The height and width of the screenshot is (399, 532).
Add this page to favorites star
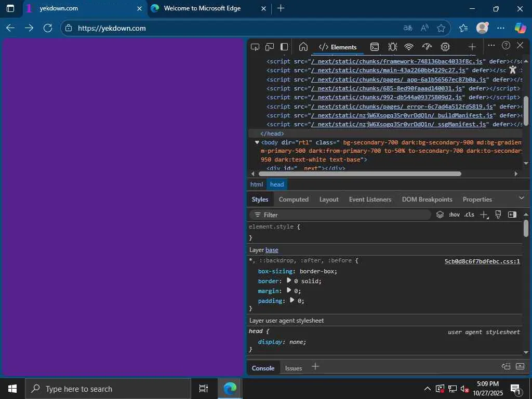coord(441,28)
